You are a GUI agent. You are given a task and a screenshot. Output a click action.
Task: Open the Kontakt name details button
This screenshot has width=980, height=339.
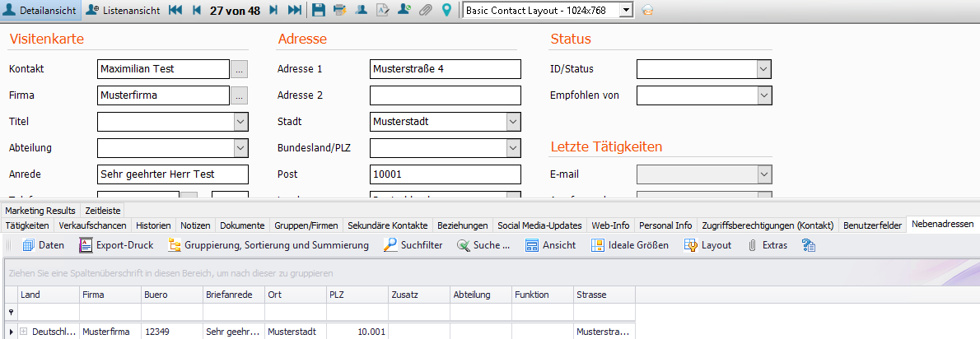[x=240, y=68]
